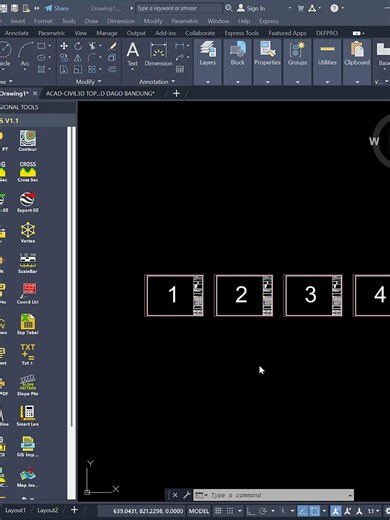390x520 pixels.
Task: Toggle isometric drafting in status bar
Action: 283,511
